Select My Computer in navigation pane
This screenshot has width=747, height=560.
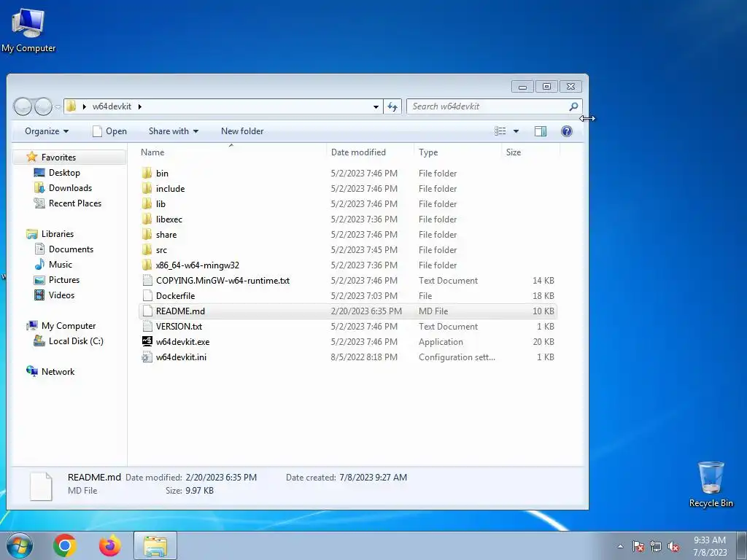[x=68, y=326]
